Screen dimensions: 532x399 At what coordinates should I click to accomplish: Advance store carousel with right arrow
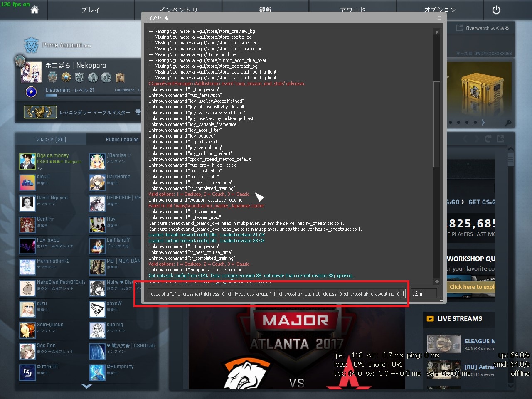483,122
